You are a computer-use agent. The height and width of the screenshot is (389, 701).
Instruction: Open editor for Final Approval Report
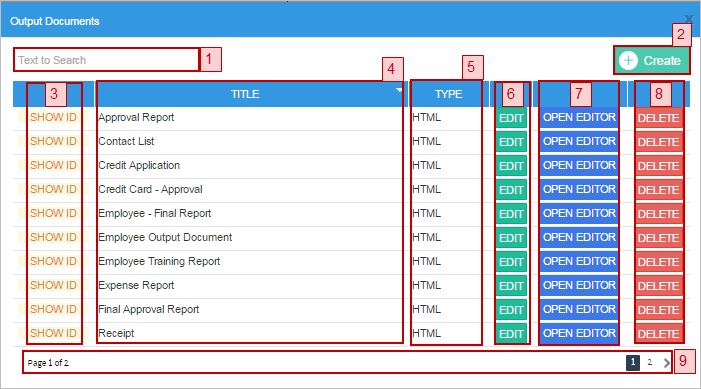(x=579, y=309)
